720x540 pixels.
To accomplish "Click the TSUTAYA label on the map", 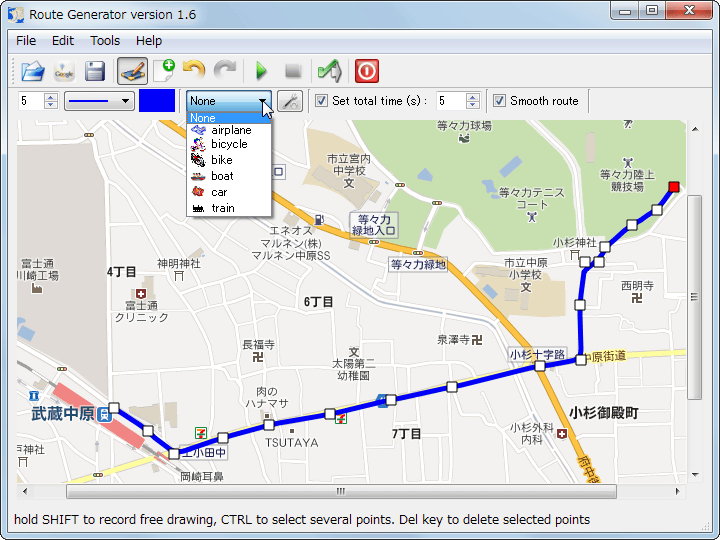I will click(x=292, y=443).
